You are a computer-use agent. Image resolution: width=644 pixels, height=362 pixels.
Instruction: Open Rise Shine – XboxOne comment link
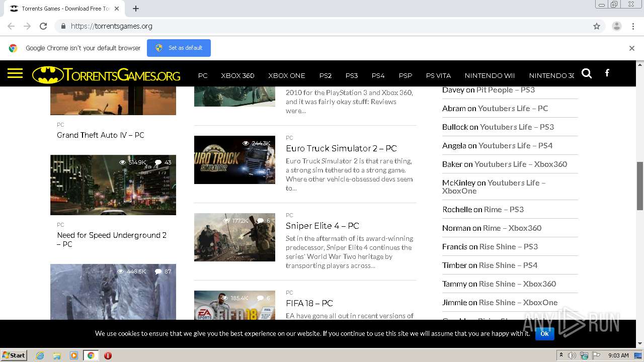518,302
